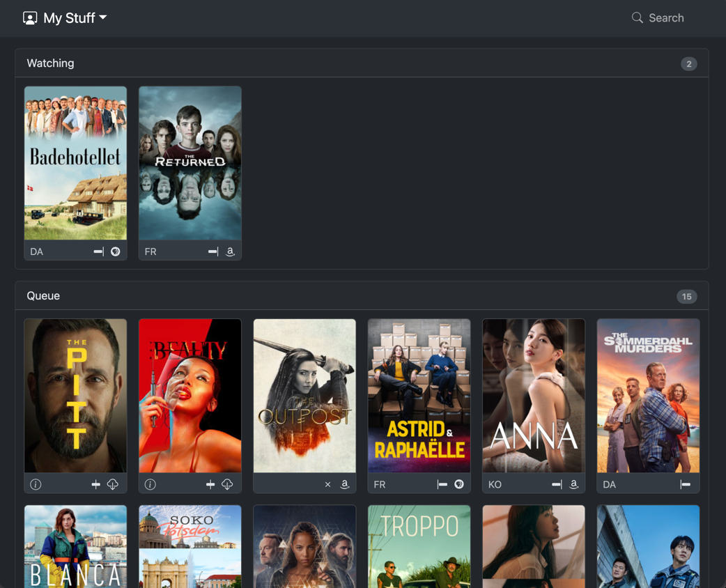Click the DA language label on Badehotellet
Viewport: 726px width, 588px height.
point(36,252)
